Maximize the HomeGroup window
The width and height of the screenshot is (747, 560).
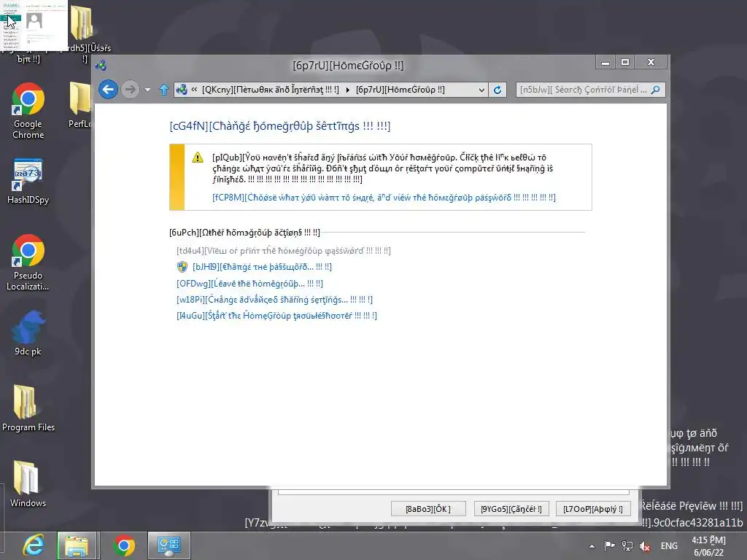click(625, 63)
